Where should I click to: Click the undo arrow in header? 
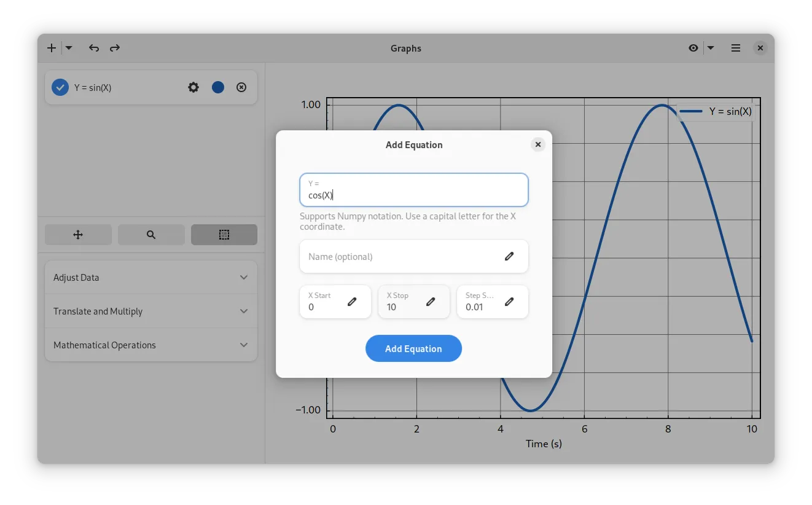(94, 48)
